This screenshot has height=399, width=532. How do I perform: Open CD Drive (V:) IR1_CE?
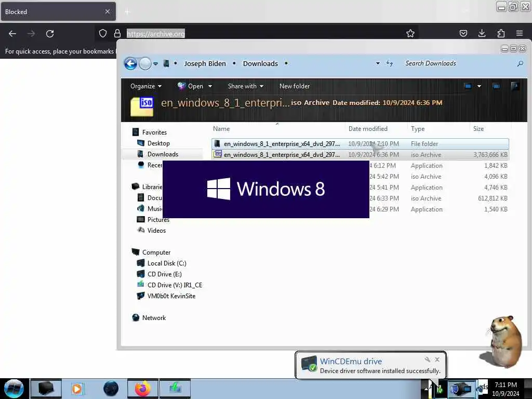169,285
